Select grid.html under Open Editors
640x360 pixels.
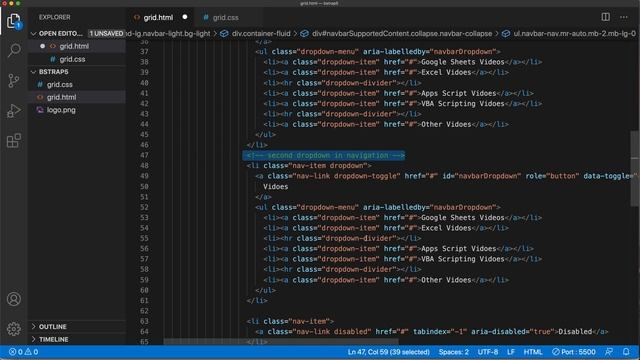(77, 46)
